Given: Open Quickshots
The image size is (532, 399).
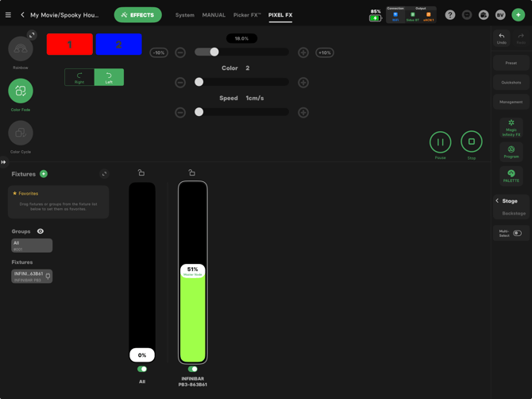Looking at the screenshot, I should point(511,83).
